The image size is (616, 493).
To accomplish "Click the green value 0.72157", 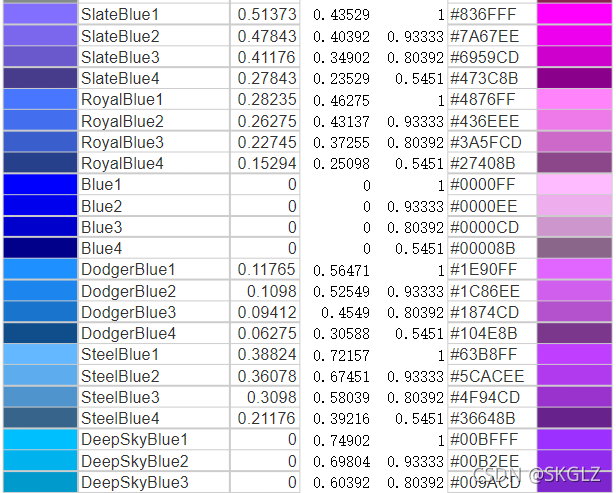I will 341,356.
